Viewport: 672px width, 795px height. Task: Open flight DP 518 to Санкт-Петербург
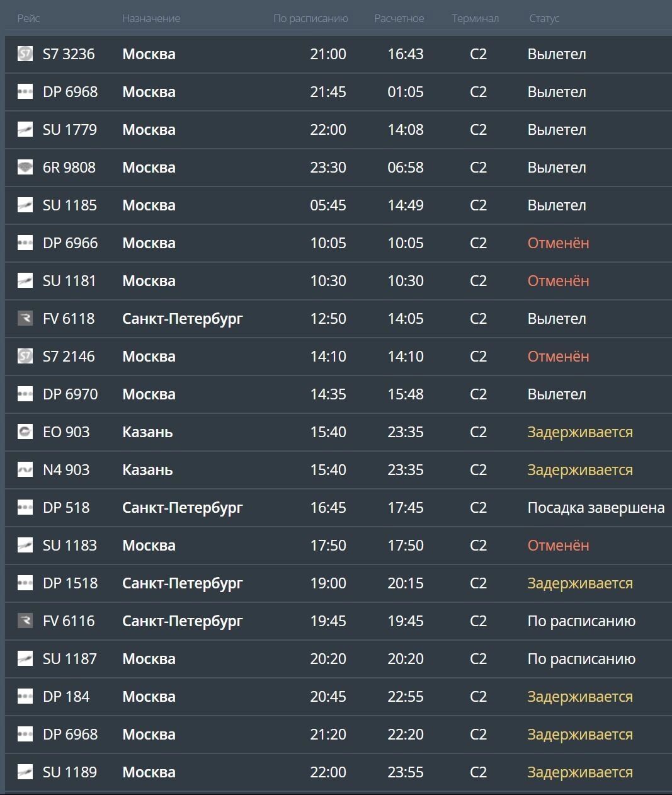coord(66,508)
